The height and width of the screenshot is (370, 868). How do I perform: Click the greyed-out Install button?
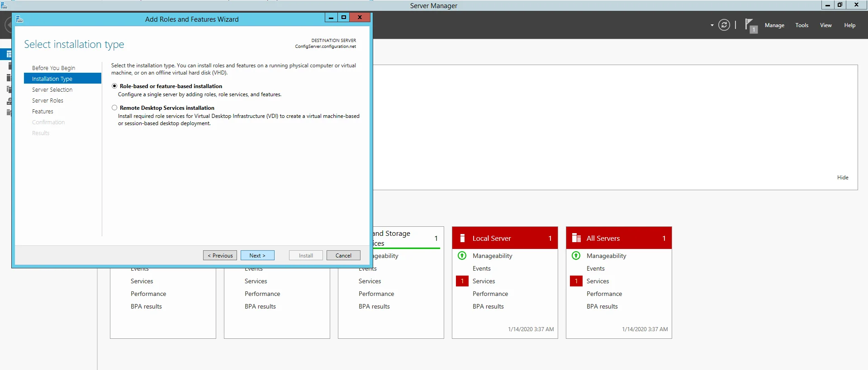(306, 255)
